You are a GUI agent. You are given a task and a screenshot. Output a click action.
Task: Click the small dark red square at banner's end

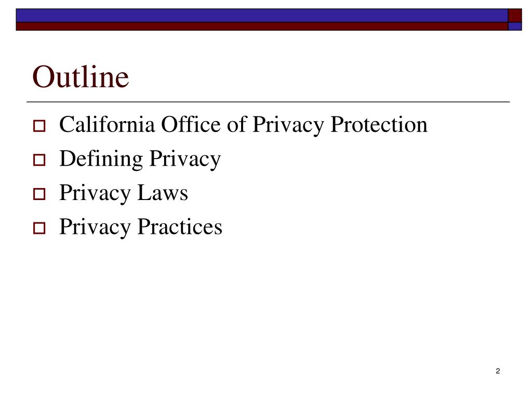(x=515, y=16)
